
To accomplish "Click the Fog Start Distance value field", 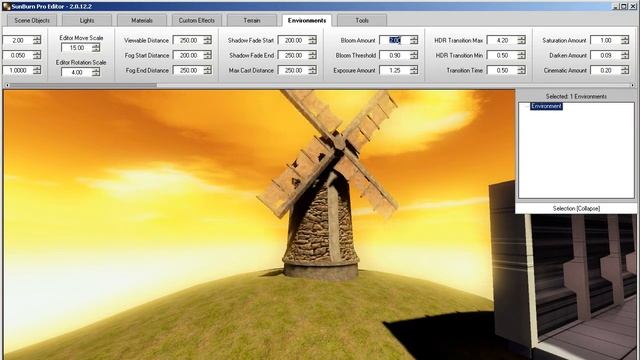I will pyautogui.click(x=188, y=55).
